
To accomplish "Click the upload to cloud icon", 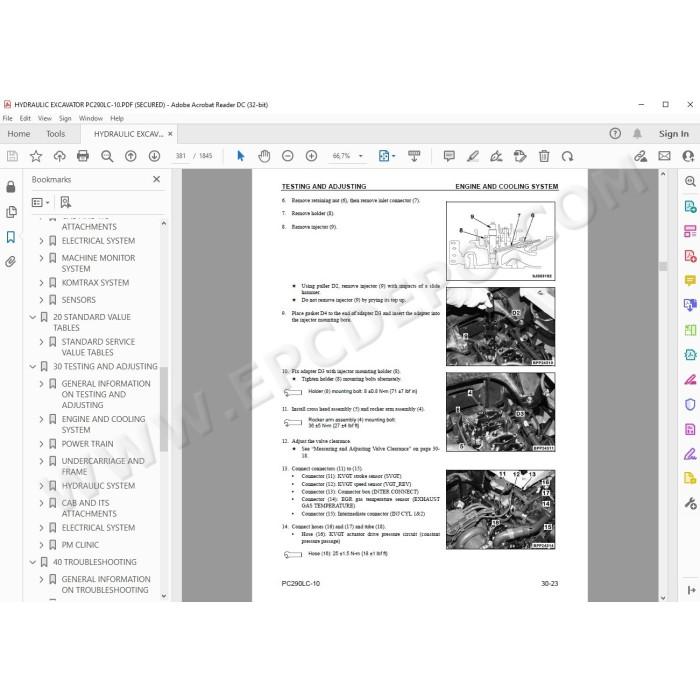I will [x=59, y=156].
